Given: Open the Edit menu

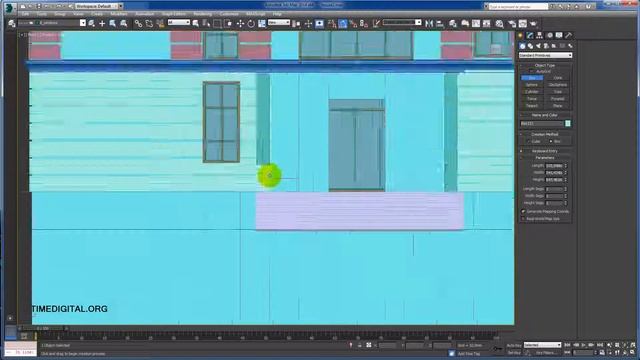Looking at the screenshot, I should tap(25, 14).
